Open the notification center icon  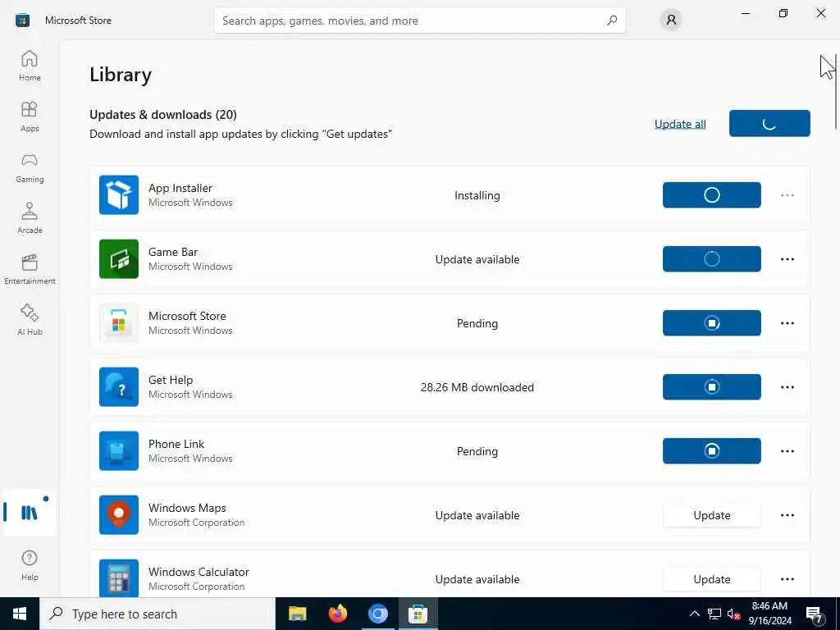(x=815, y=614)
